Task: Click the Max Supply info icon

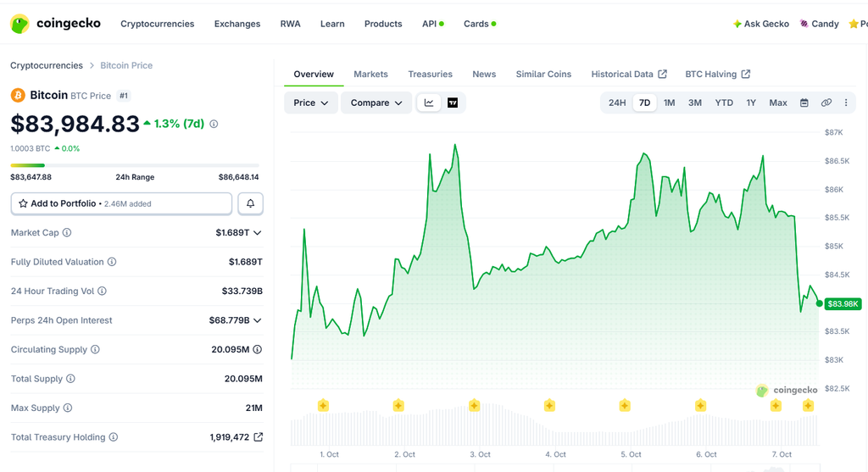Action: 68,408
